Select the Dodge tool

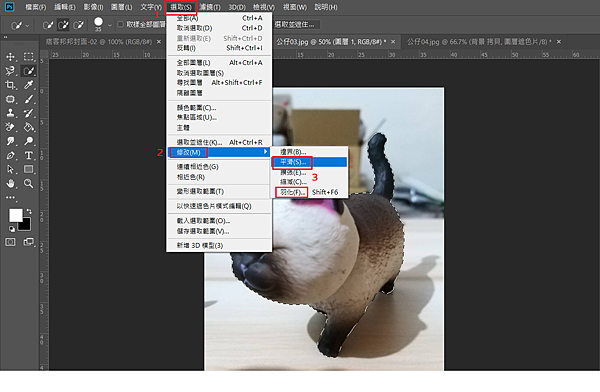coord(29,141)
